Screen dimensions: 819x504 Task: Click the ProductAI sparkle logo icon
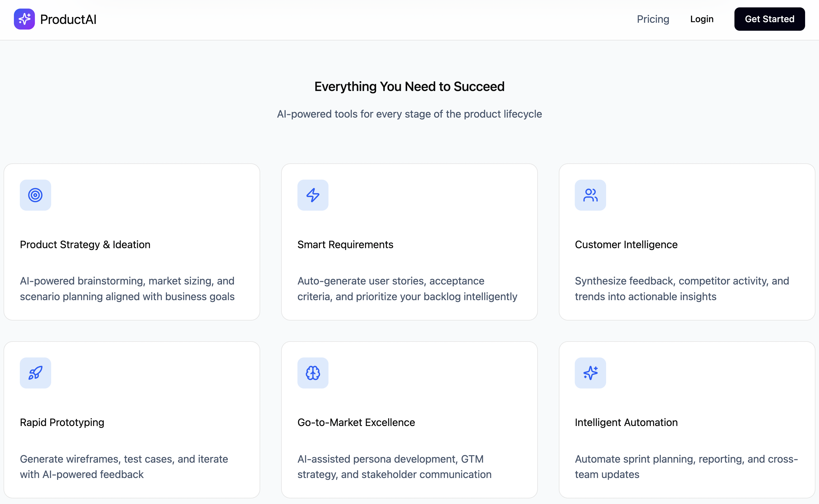(24, 19)
